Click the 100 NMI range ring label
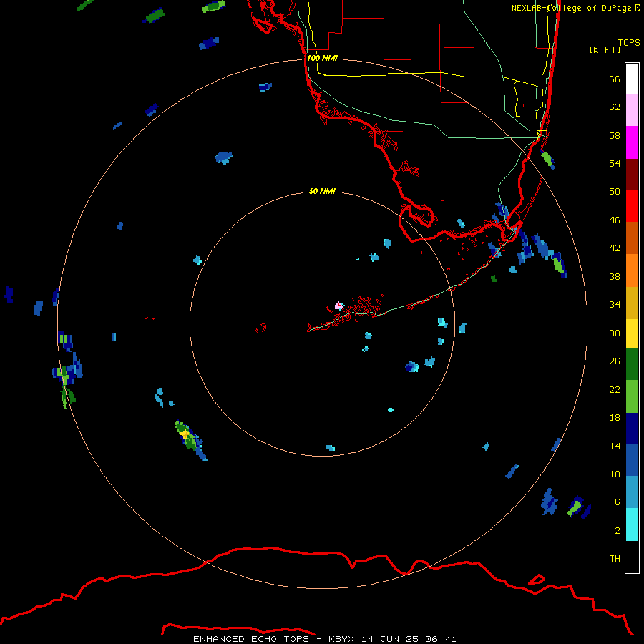 (x=322, y=58)
